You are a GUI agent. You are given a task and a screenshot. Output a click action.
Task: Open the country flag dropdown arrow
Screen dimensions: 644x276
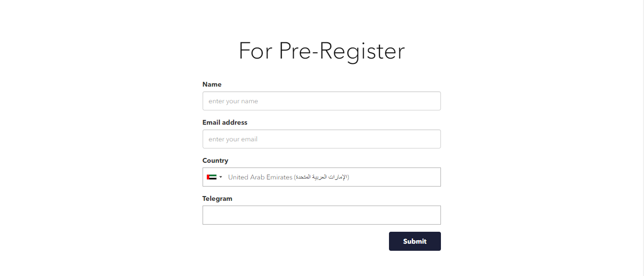coord(221,177)
